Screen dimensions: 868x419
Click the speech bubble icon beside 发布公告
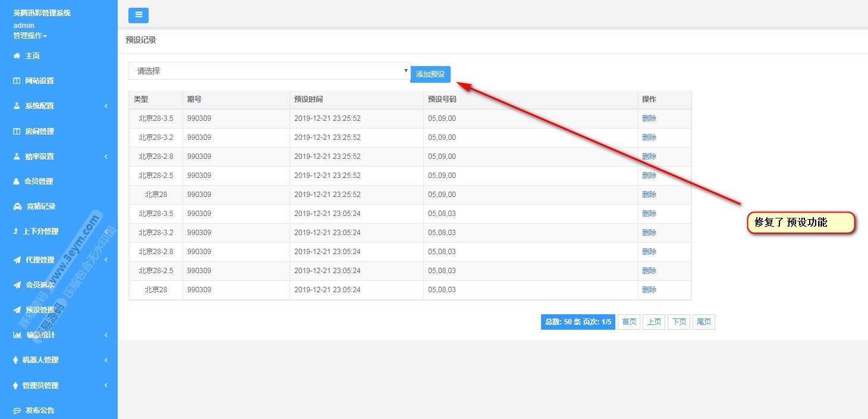17,411
